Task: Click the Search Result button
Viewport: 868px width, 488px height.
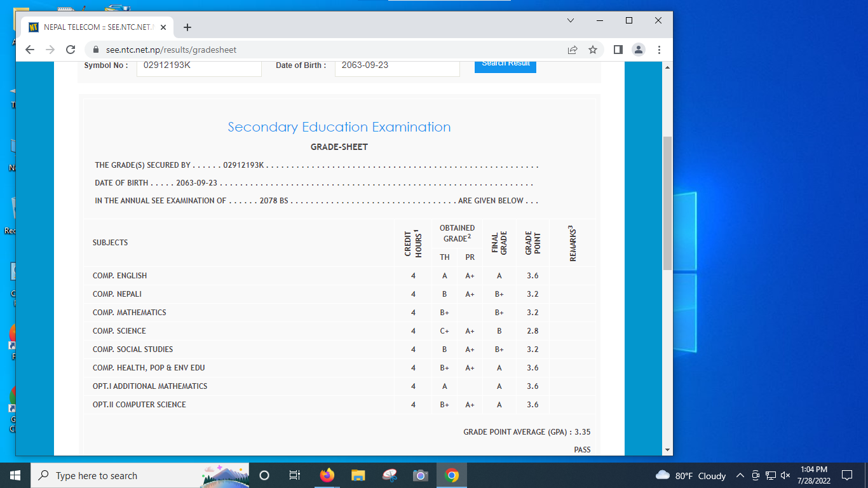Action: click(505, 64)
